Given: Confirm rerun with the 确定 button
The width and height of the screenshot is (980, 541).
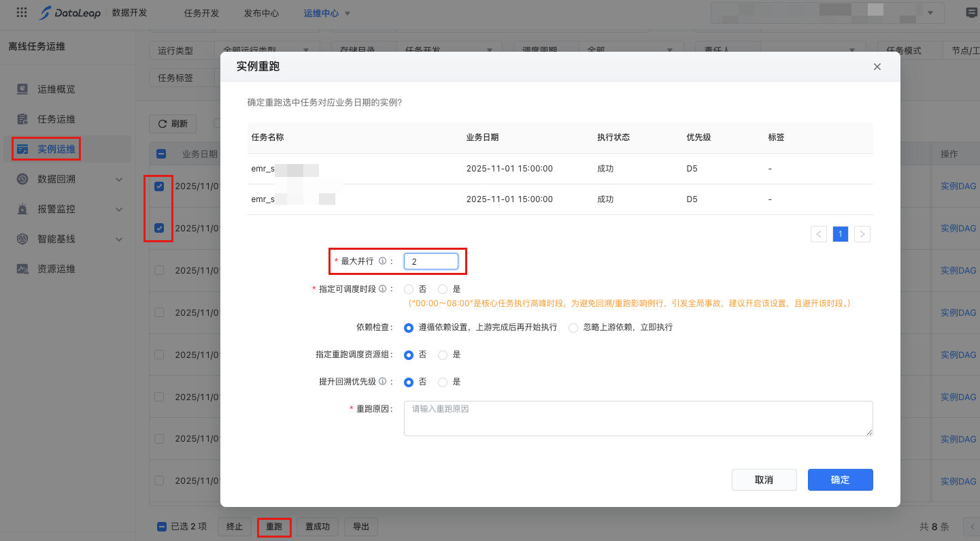Looking at the screenshot, I should [x=840, y=480].
